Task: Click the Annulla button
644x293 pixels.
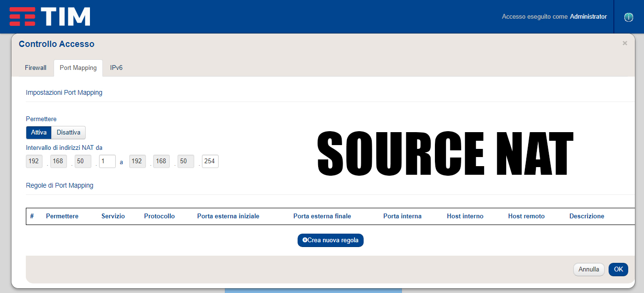Action: point(588,270)
